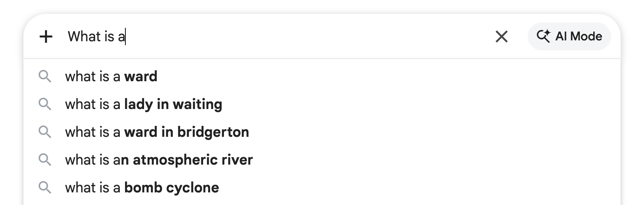
Task: Click the sparkle magnifier icon in AI Mode
Action: pos(543,36)
